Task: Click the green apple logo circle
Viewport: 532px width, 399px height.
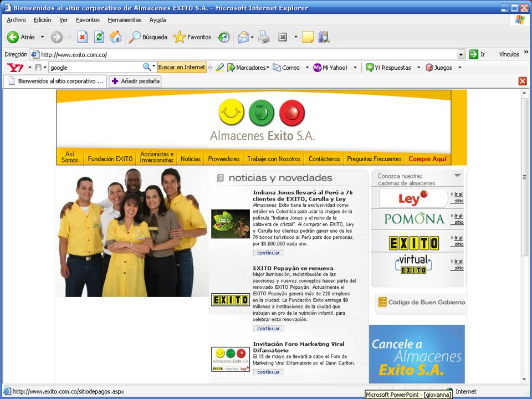Action: point(261,112)
